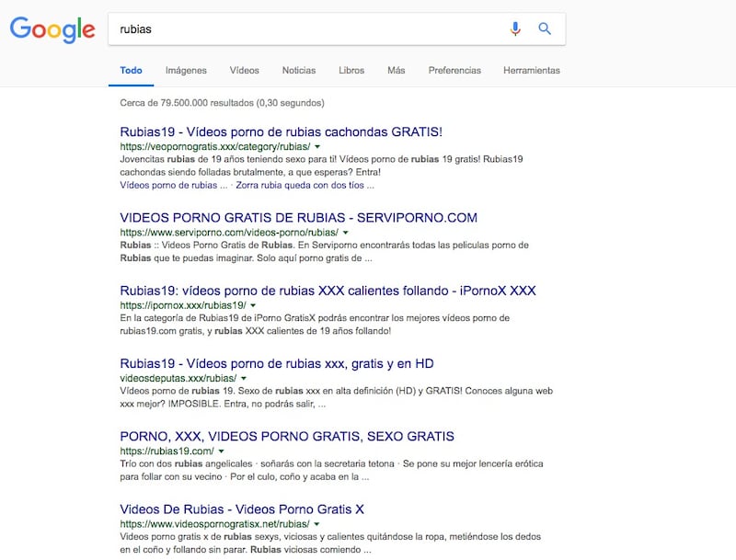Expand the Más menu

(397, 71)
